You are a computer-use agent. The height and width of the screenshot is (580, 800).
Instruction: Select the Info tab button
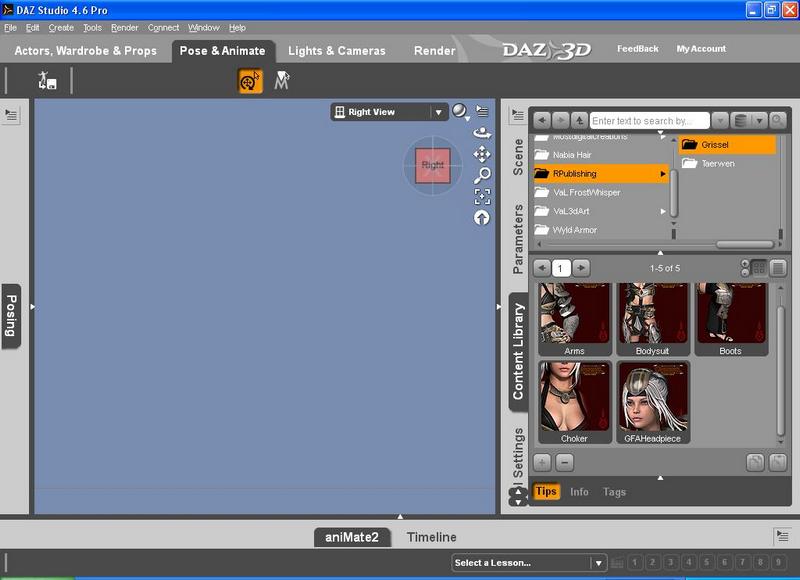click(579, 492)
